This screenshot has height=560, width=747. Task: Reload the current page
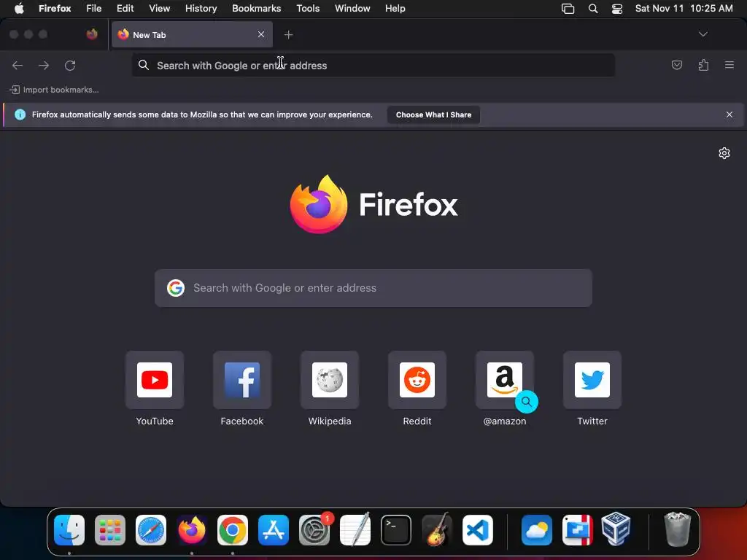click(70, 65)
